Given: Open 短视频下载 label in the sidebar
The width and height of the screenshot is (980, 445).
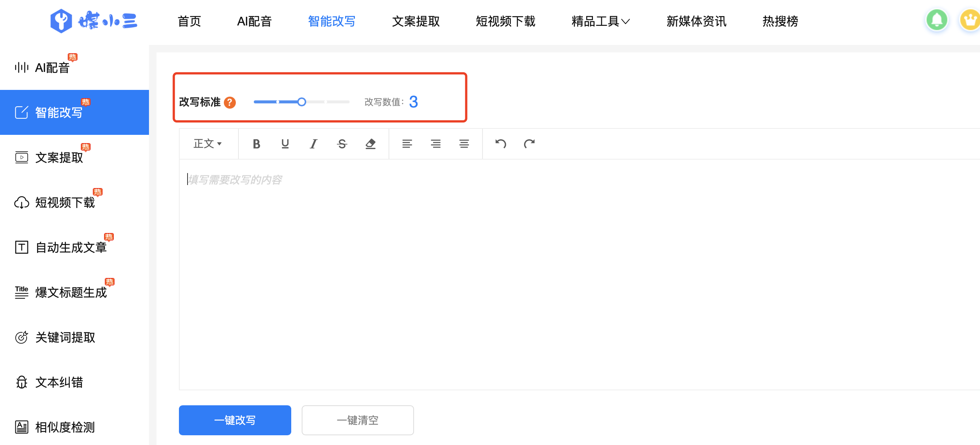Looking at the screenshot, I should pos(65,202).
